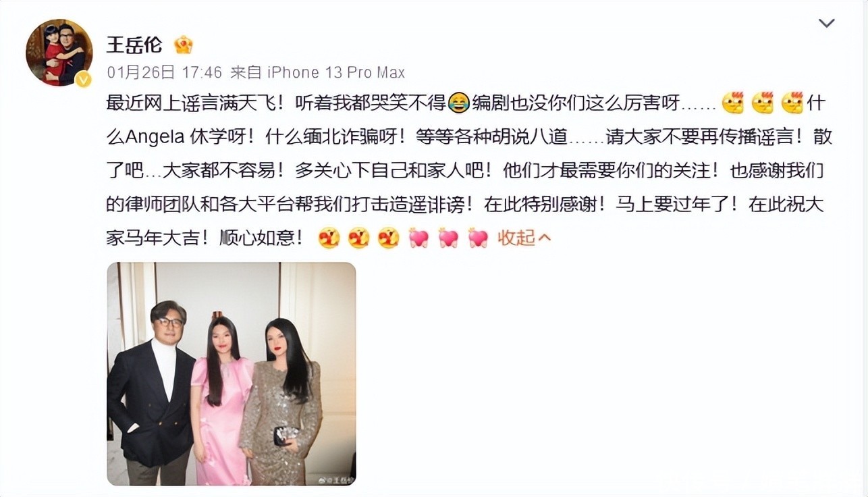Click the last smirking emoji before 什么Angela
The width and height of the screenshot is (868, 497).
[792, 103]
